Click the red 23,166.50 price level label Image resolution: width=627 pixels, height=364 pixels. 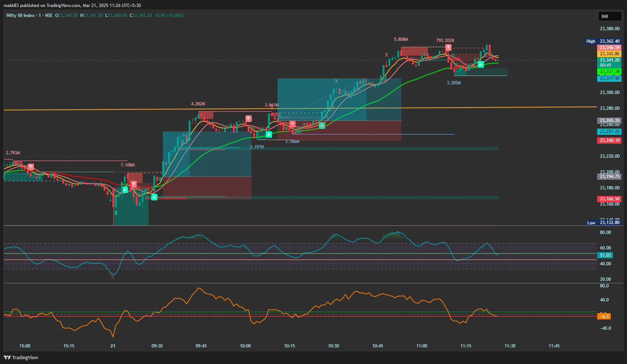click(x=609, y=199)
